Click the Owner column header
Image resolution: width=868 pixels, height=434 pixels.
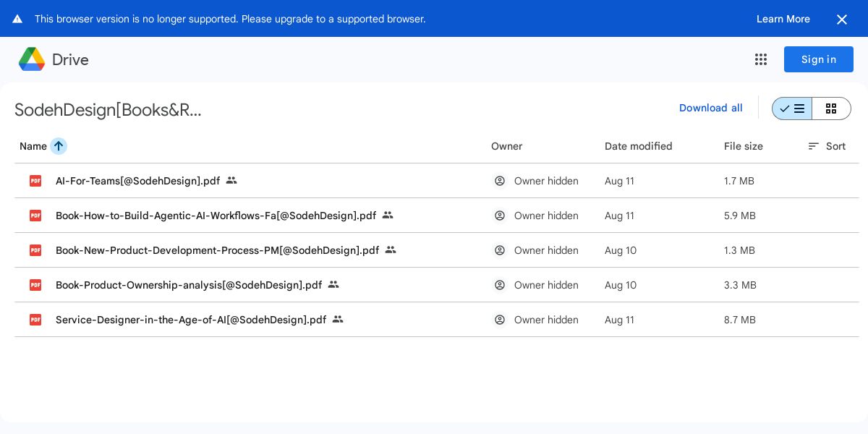point(506,146)
